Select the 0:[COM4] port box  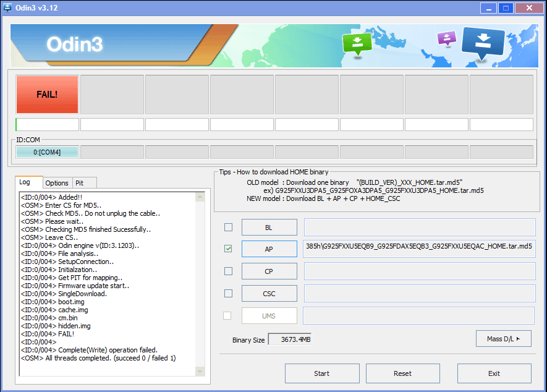pos(47,152)
